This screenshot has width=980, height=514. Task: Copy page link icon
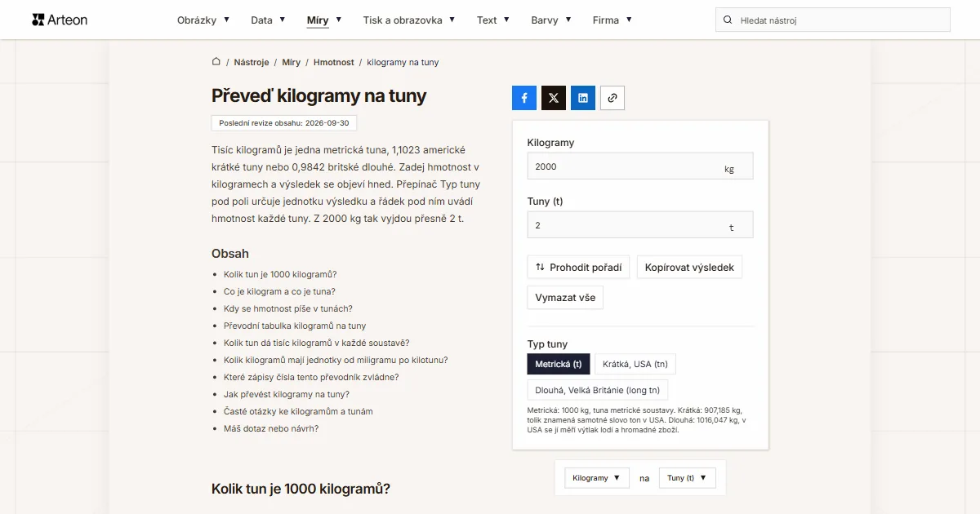pyautogui.click(x=612, y=98)
